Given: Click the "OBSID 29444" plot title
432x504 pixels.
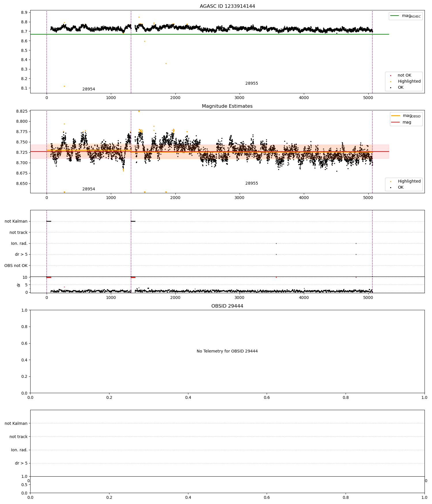Looking at the screenshot, I should [227, 306].
